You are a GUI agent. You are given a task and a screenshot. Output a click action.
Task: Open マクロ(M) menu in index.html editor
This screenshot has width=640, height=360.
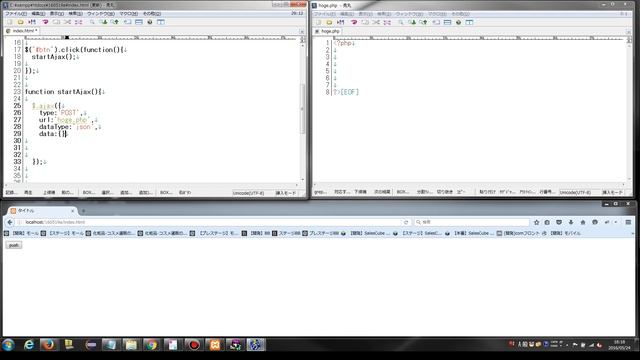click(x=129, y=13)
